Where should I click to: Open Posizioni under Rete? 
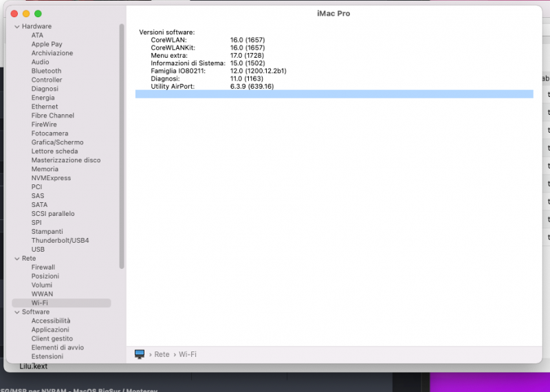[x=45, y=276]
